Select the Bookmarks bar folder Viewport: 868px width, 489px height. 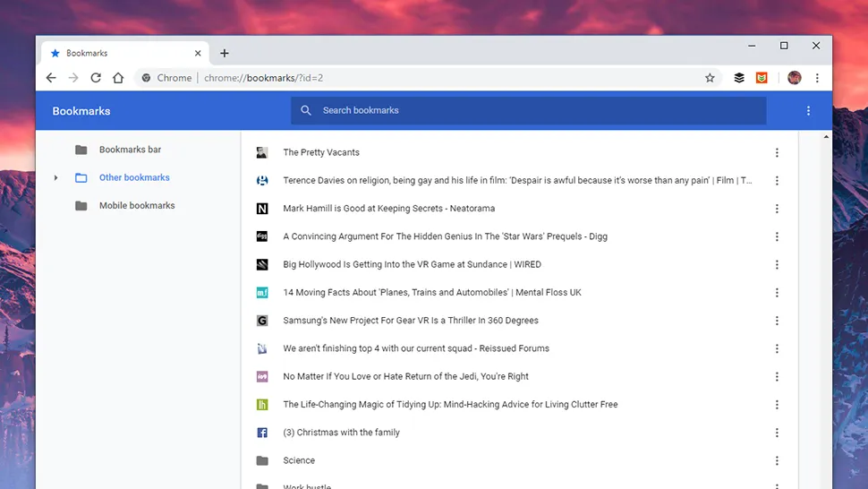130,150
